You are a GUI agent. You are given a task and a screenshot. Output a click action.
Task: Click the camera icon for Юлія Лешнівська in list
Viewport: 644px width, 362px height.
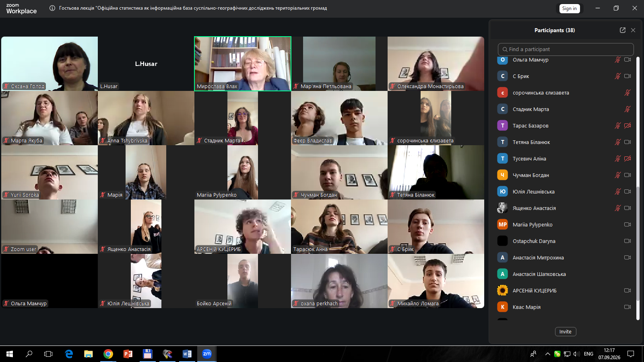click(x=627, y=191)
